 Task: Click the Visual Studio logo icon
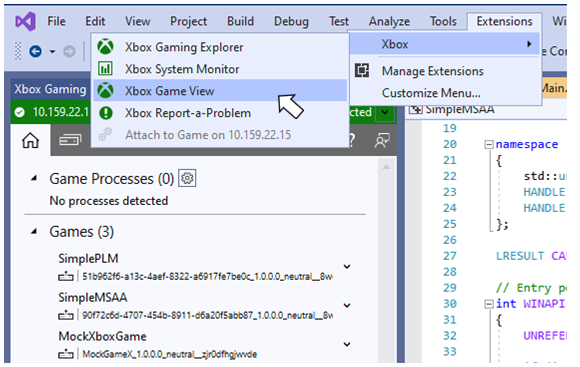pos(26,21)
